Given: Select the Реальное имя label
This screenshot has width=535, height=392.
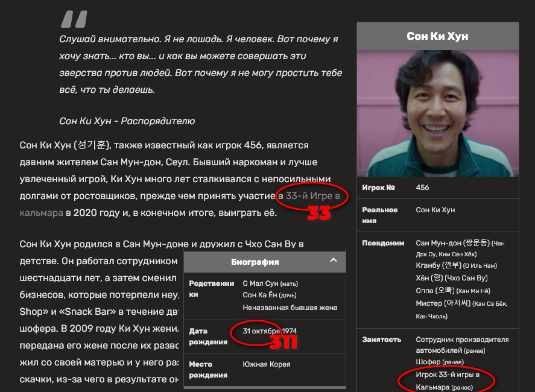Looking at the screenshot, I should pyautogui.click(x=380, y=215).
